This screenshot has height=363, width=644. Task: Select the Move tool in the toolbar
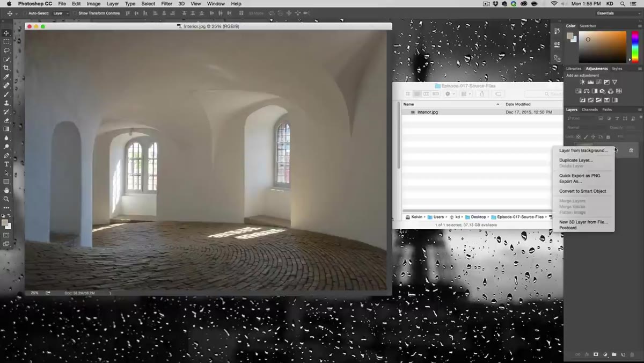[6, 33]
